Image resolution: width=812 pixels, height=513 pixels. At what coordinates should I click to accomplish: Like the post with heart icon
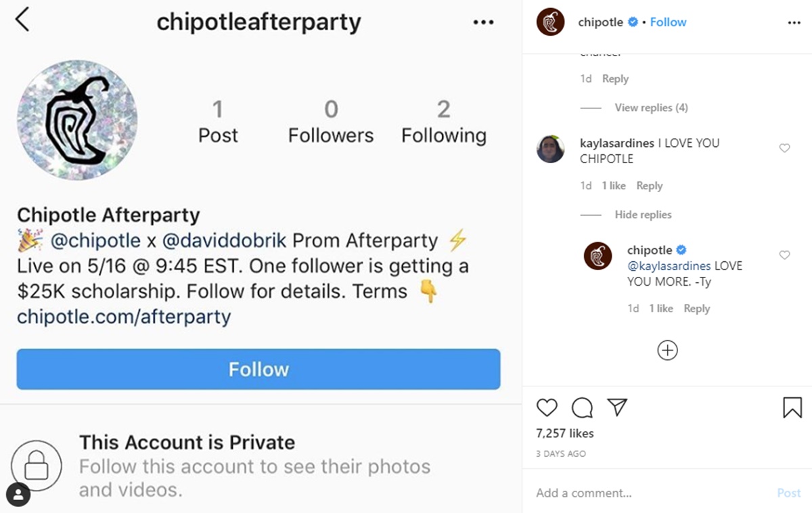click(547, 407)
